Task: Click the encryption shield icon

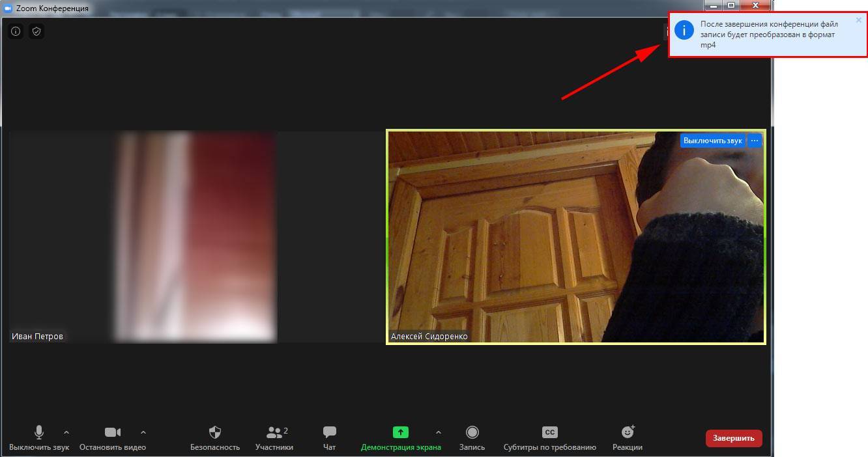Action: (x=36, y=31)
